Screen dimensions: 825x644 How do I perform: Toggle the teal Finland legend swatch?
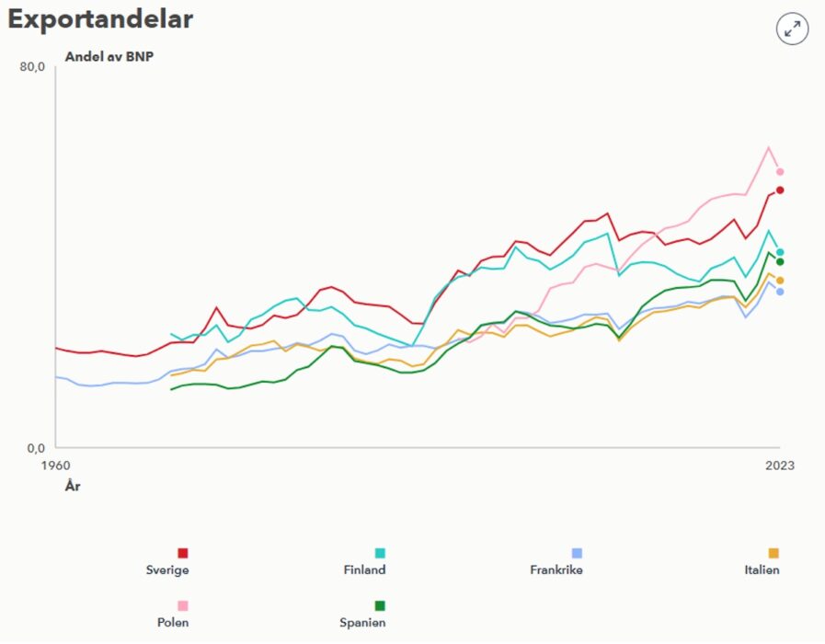click(x=380, y=553)
